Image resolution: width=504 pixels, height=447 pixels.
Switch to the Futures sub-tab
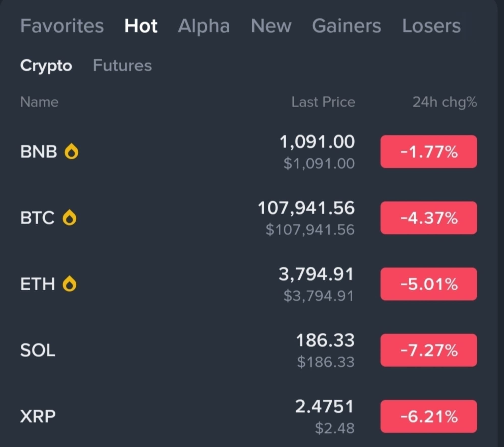pos(122,66)
